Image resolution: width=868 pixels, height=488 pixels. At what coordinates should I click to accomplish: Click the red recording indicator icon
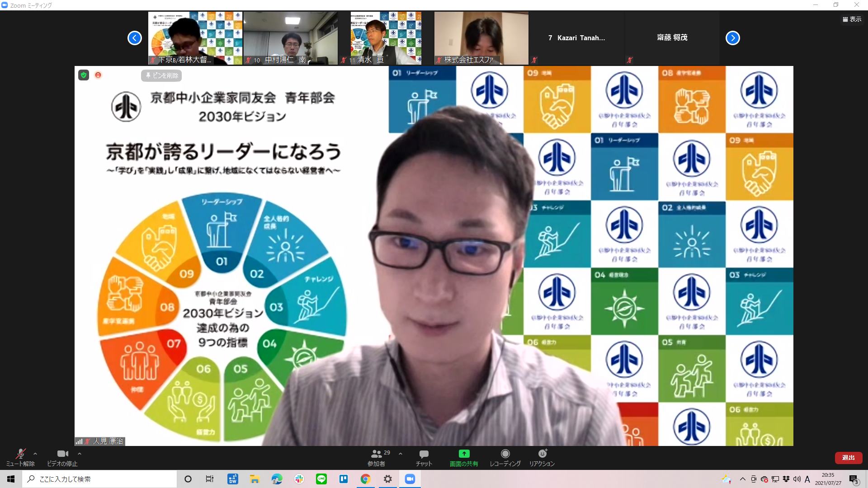(98, 75)
